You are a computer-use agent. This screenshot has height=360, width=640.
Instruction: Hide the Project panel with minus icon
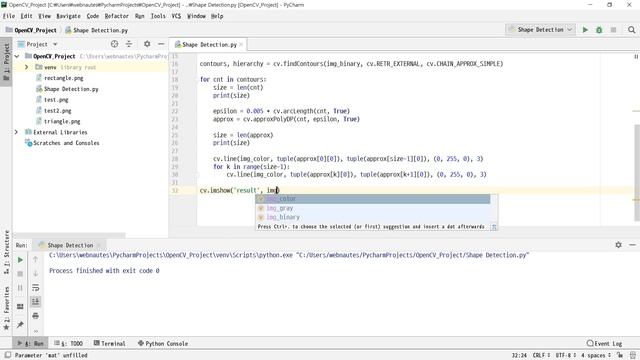point(161,44)
